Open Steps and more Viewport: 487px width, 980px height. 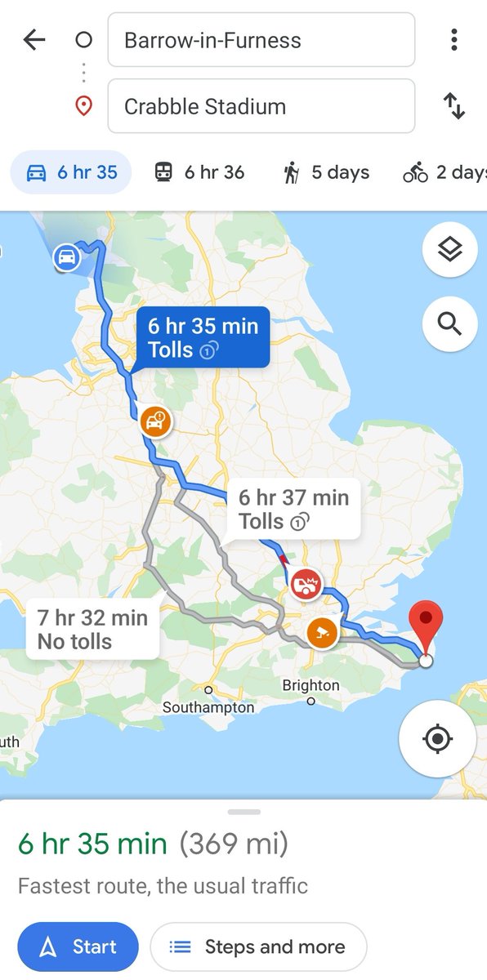click(258, 947)
